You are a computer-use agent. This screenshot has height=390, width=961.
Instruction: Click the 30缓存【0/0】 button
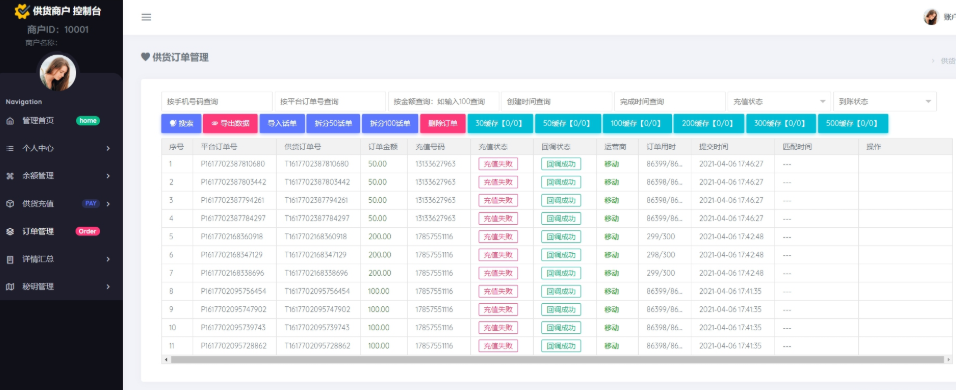pos(500,123)
